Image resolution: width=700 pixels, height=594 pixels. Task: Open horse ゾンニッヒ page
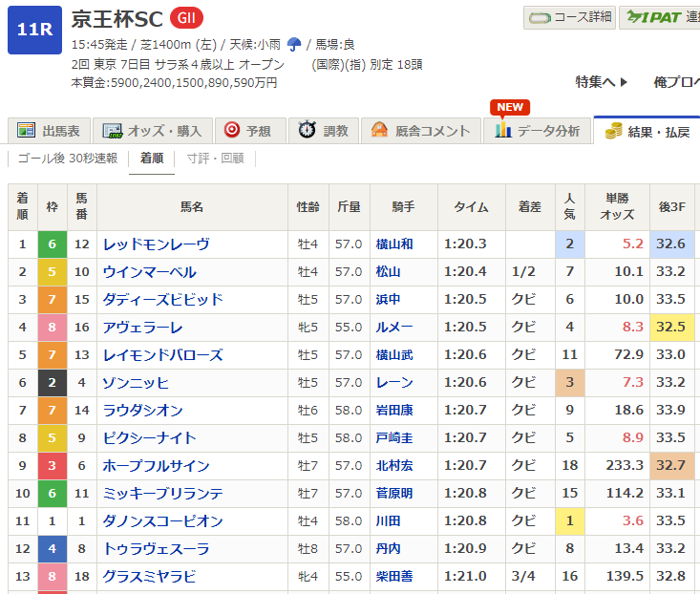137,383
